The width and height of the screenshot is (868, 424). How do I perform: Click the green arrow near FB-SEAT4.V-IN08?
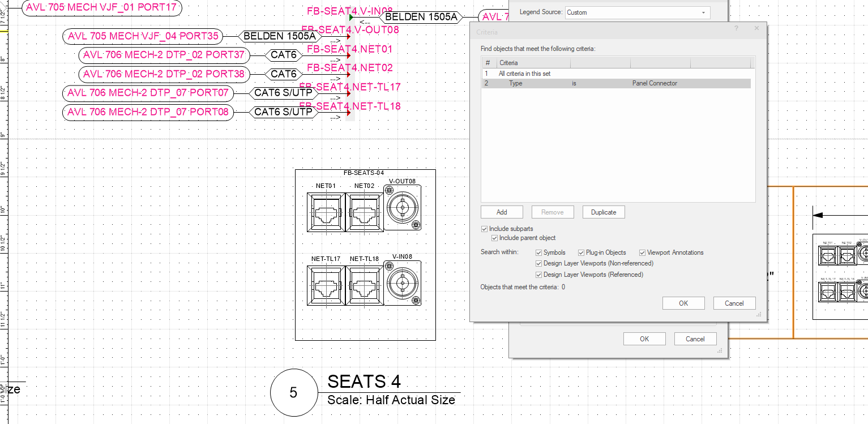click(351, 19)
